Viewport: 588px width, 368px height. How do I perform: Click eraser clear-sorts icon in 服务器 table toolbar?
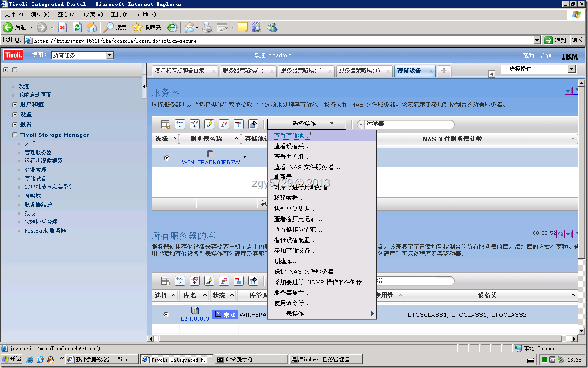pyautogui.click(x=223, y=124)
